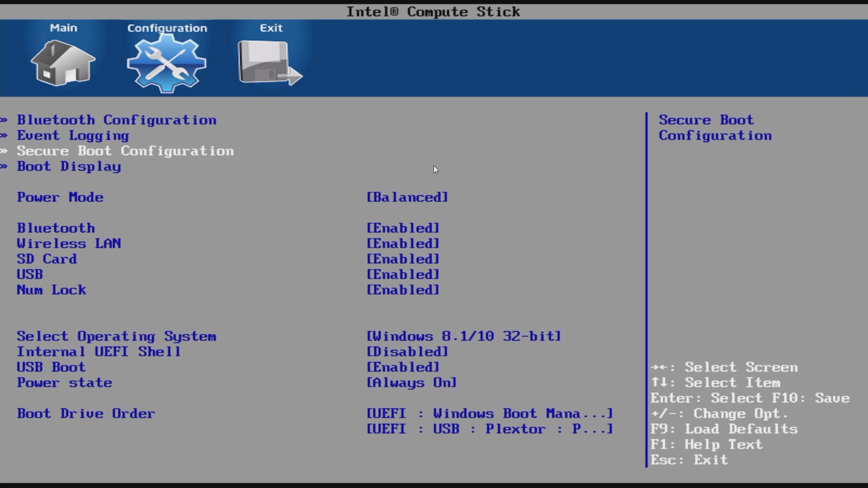
Task: Click the Enter: Select hint
Action: (707, 398)
